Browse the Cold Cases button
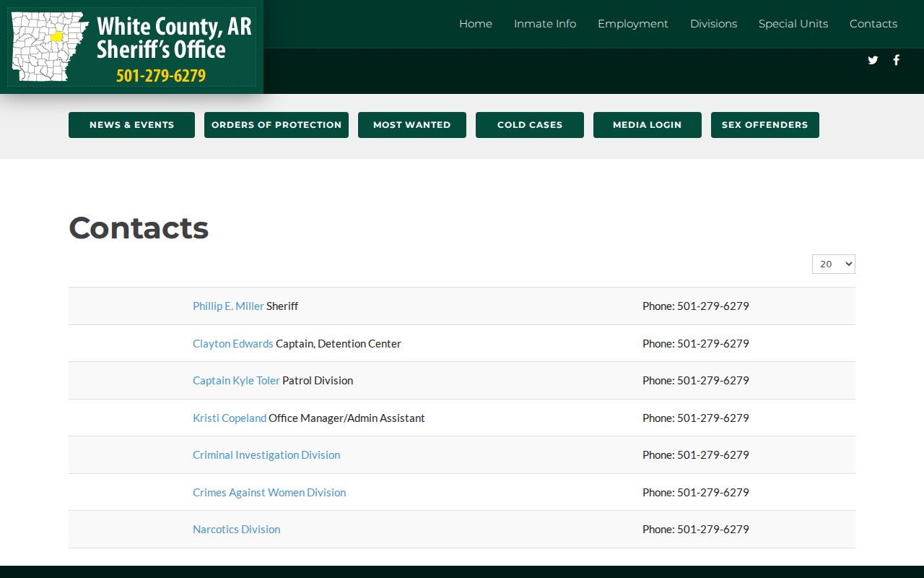Image resolution: width=924 pixels, height=578 pixels. tap(530, 125)
